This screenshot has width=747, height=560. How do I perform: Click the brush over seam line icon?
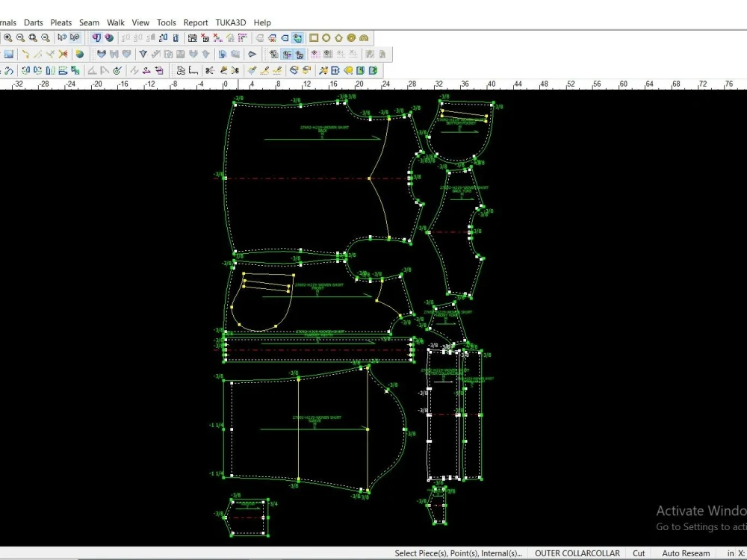(x=264, y=70)
